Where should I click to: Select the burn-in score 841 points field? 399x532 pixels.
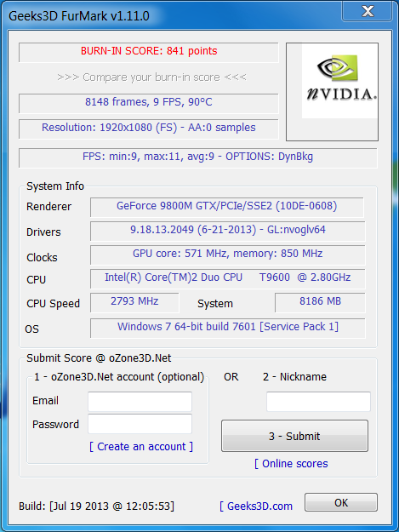149,52
